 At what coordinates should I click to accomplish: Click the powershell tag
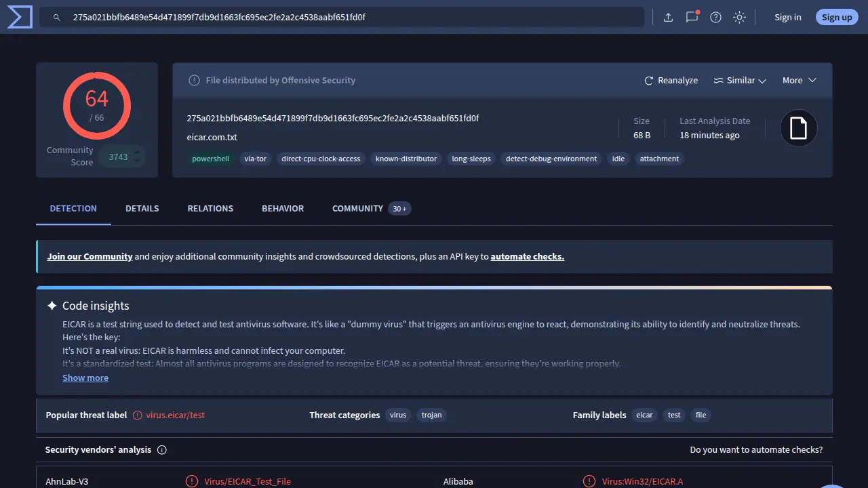[210, 159]
